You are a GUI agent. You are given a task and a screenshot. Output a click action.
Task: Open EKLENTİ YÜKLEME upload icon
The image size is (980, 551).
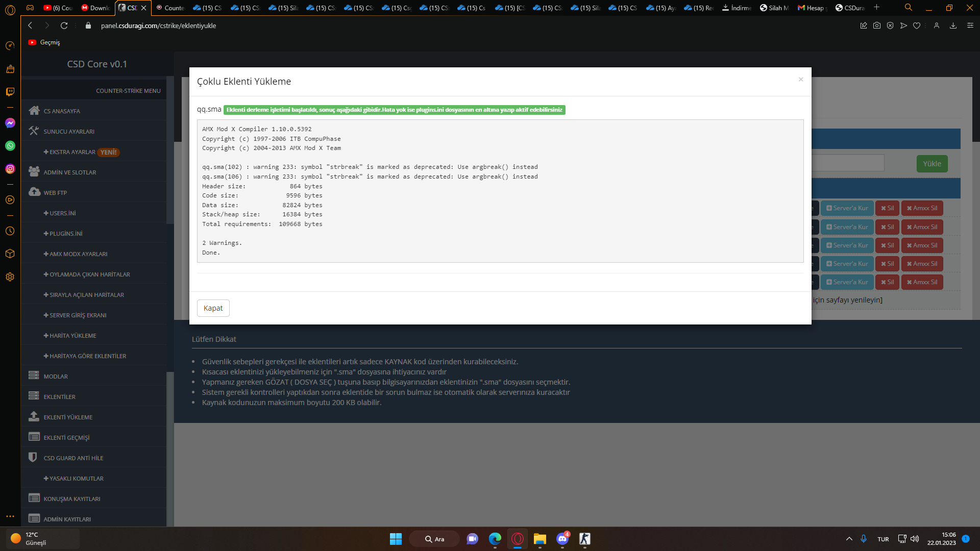point(34,417)
